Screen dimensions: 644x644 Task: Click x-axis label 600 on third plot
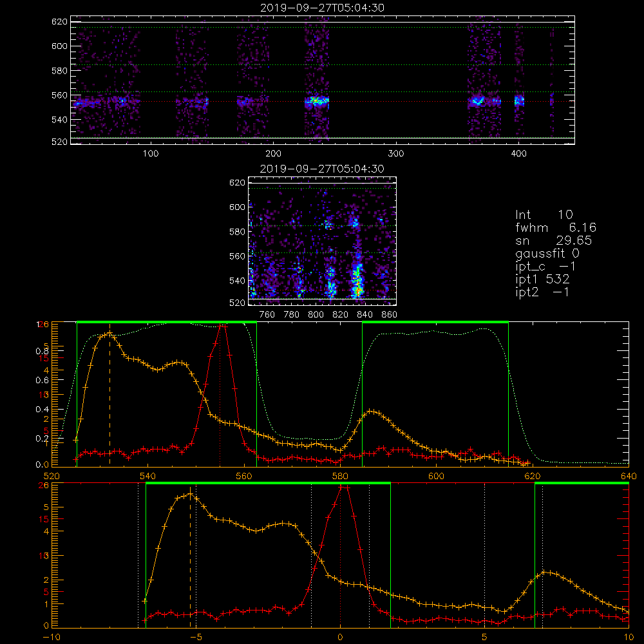(436, 476)
